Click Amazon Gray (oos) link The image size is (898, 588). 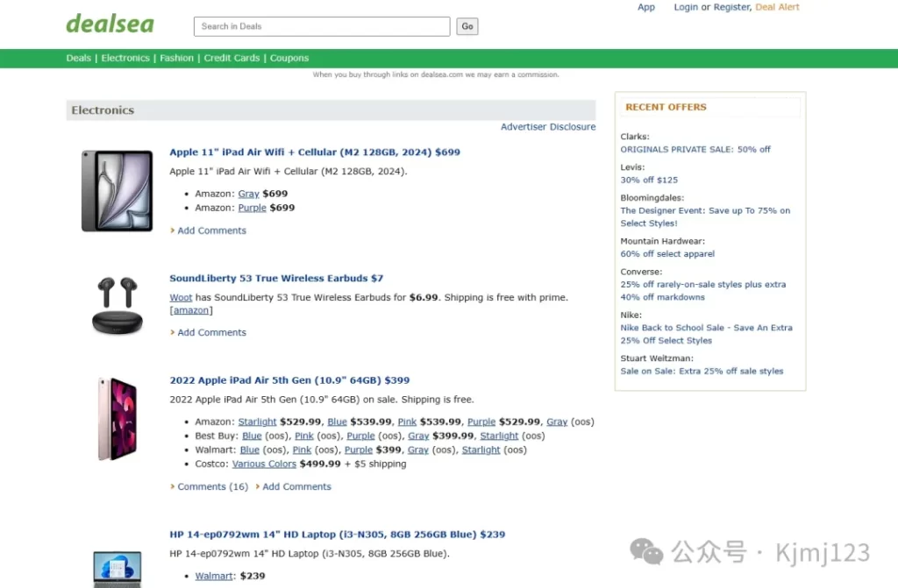coord(557,422)
